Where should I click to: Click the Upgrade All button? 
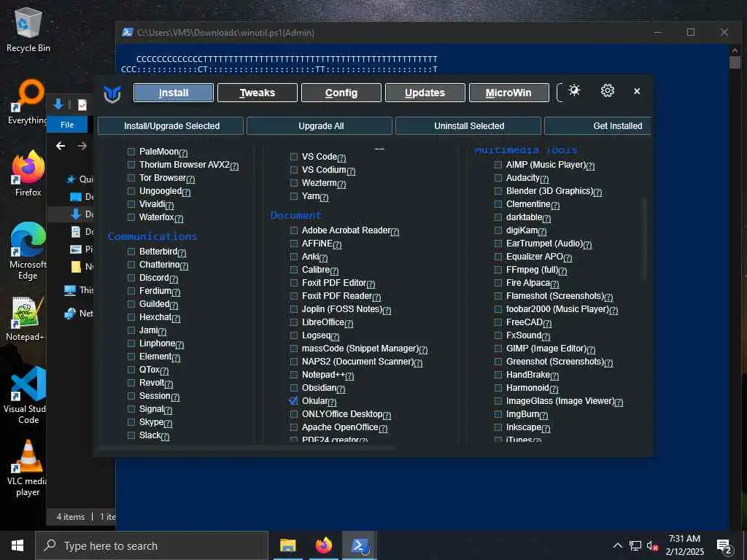320,126
